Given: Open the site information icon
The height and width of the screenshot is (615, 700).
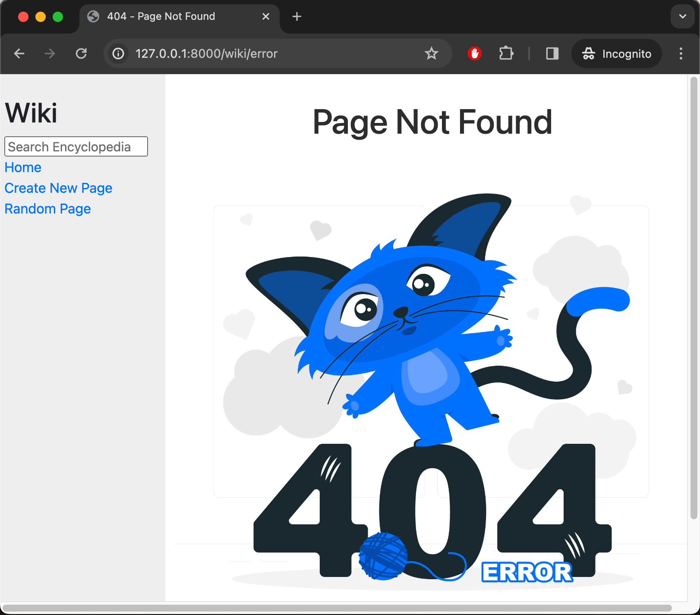Looking at the screenshot, I should coord(118,53).
